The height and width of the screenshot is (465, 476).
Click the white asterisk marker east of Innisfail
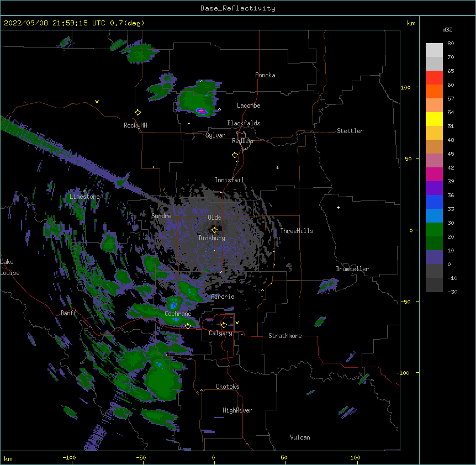(277, 167)
